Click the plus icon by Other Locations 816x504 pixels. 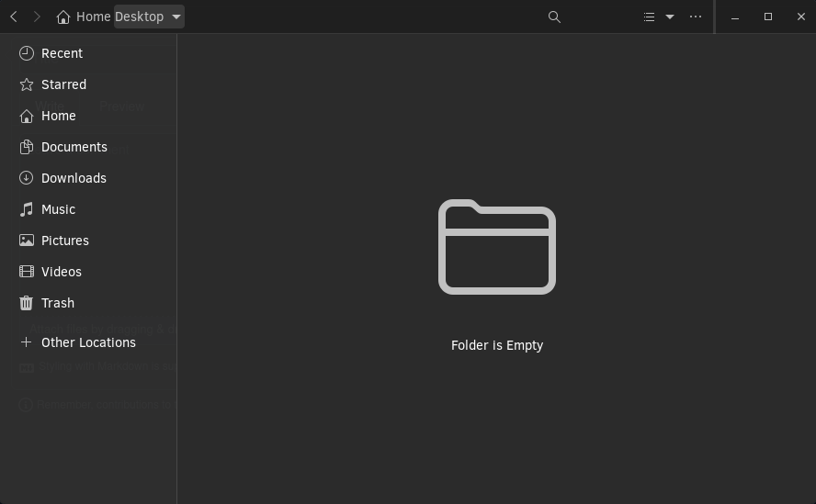click(x=26, y=342)
